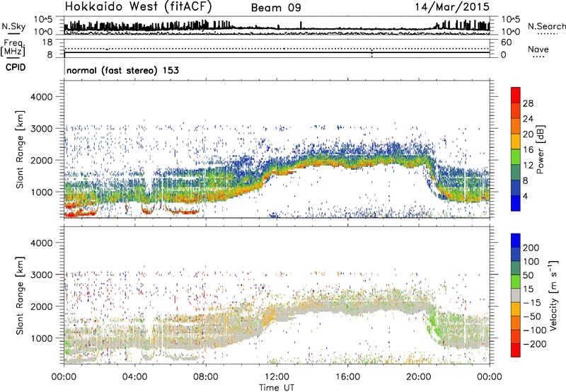Click the '16:00' time axis tick label

pos(347,377)
